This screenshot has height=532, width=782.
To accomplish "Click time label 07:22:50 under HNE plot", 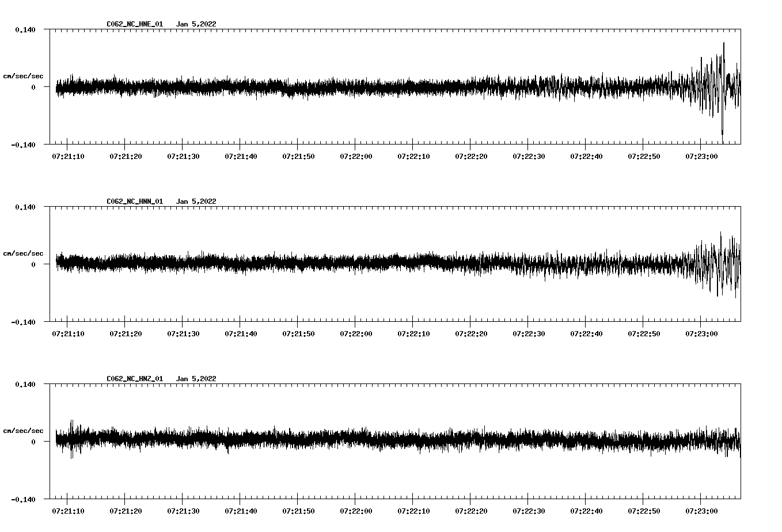I will point(644,156).
